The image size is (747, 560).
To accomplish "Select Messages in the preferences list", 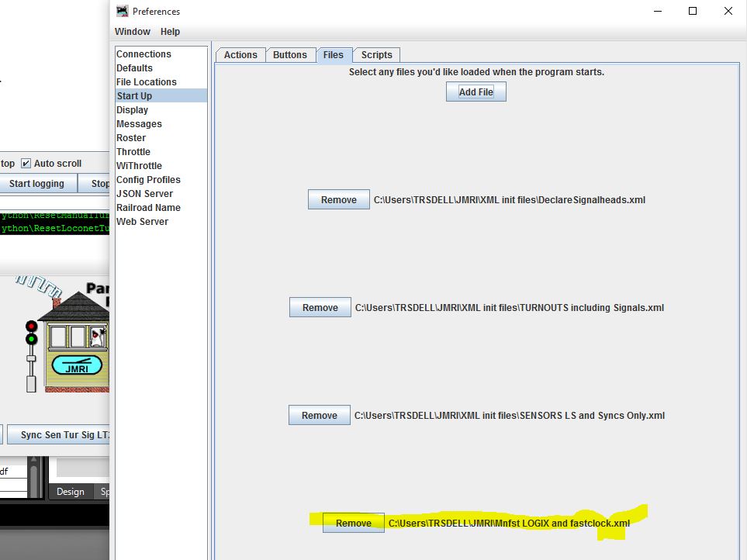I will 161,124.
